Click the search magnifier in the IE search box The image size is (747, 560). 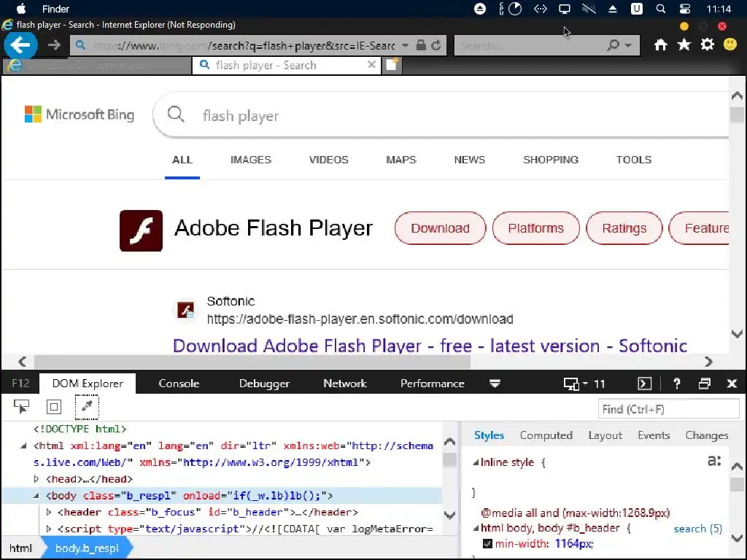(614, 45)
